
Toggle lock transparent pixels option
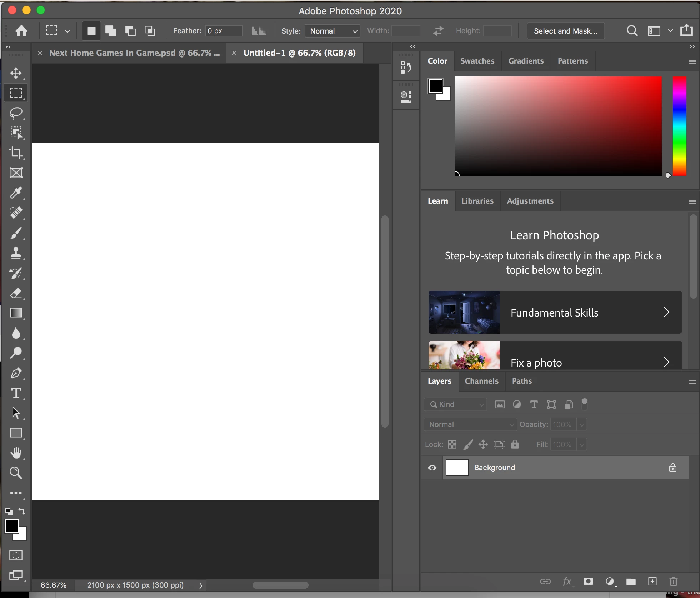pos(452,444)
